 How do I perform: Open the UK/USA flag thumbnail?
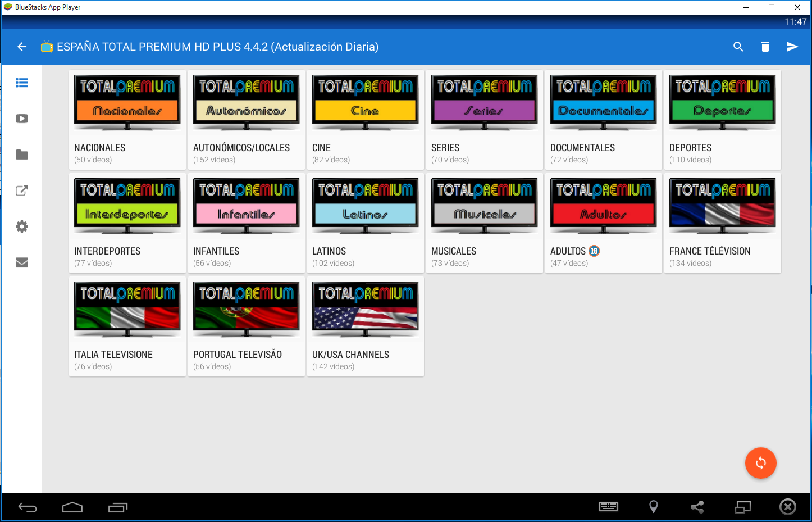(x=366, y=310)
